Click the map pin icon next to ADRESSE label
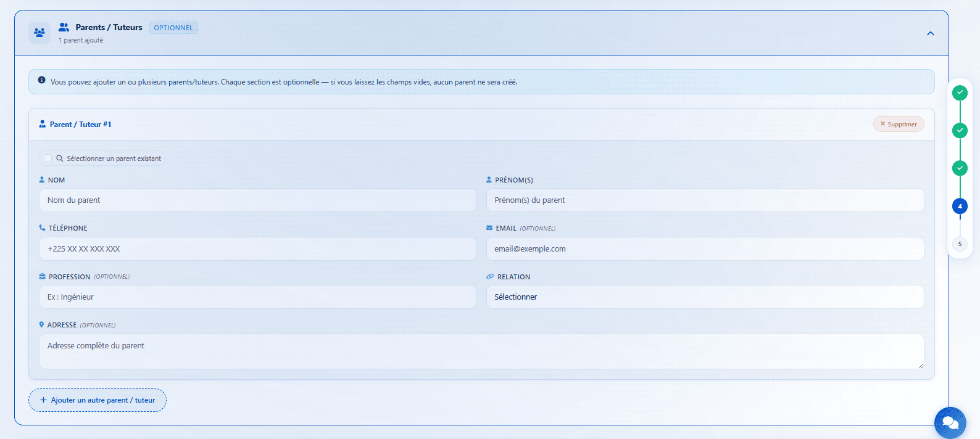 click(41, 324)
